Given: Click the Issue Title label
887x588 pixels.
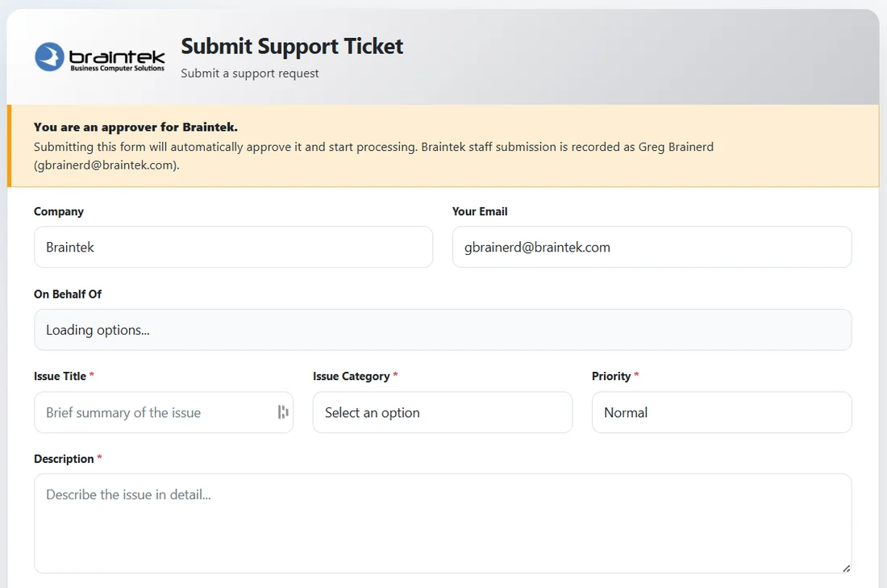Looking at the screenshot, I should pos(60,376).
